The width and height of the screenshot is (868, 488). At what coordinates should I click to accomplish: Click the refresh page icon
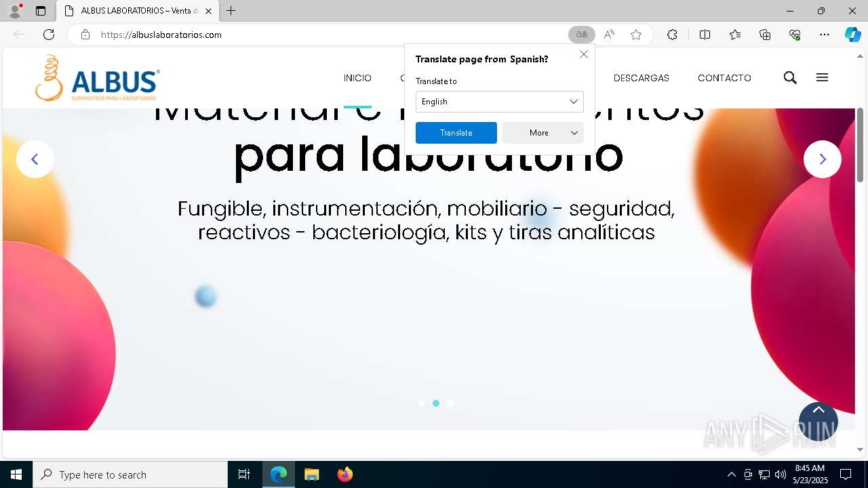49,35
